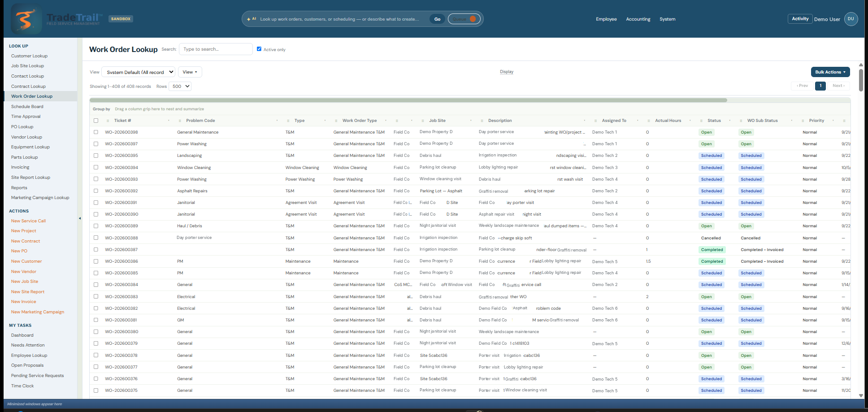Click the Work Order Type column grip icon
This screenshot has height=412, width=868.
click(336, 121)
